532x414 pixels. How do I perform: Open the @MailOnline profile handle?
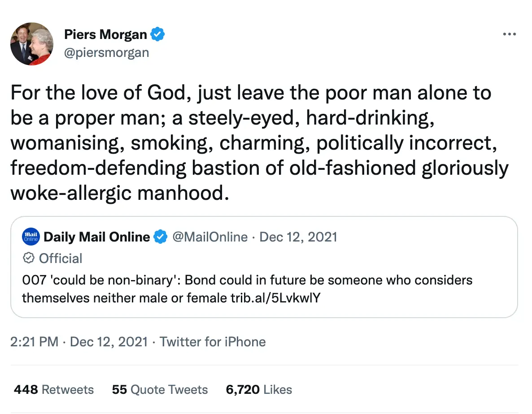210,237
